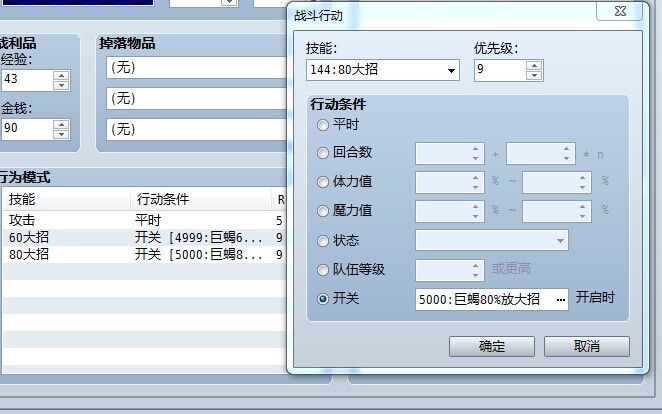Click the second 掉落物品 (无) slot
Viewport: 662px width, 414px height.
pos(196,98)
